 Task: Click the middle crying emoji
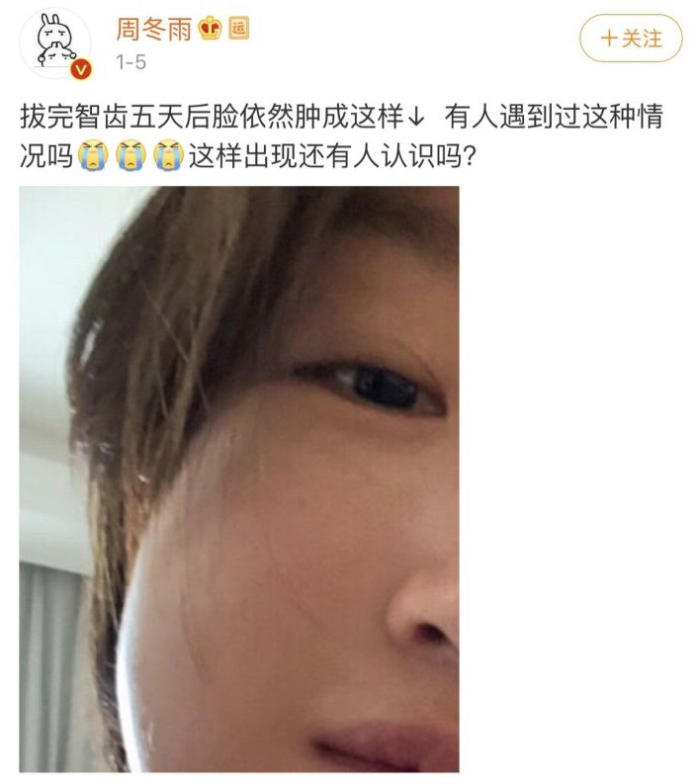131,155
